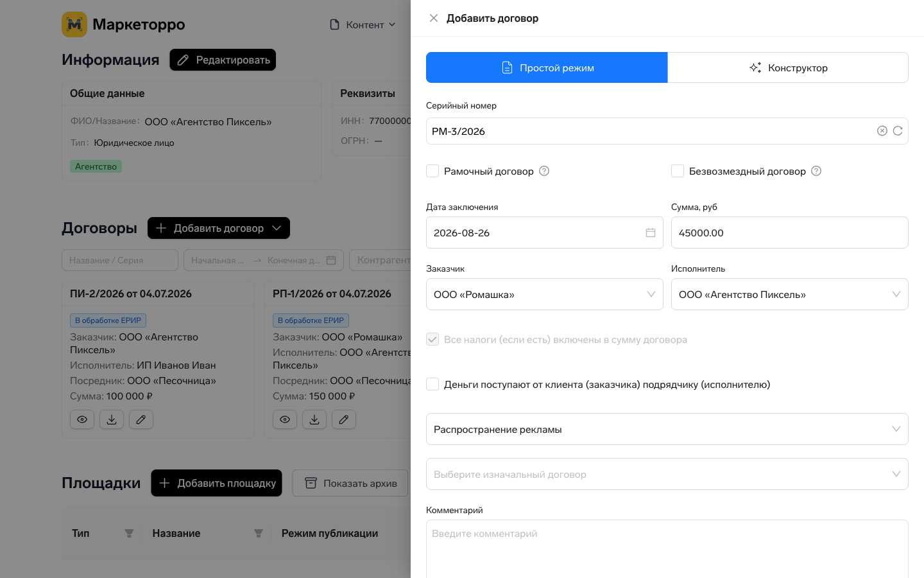
Task: Expand the Контент menu
Action: (363, 24)
